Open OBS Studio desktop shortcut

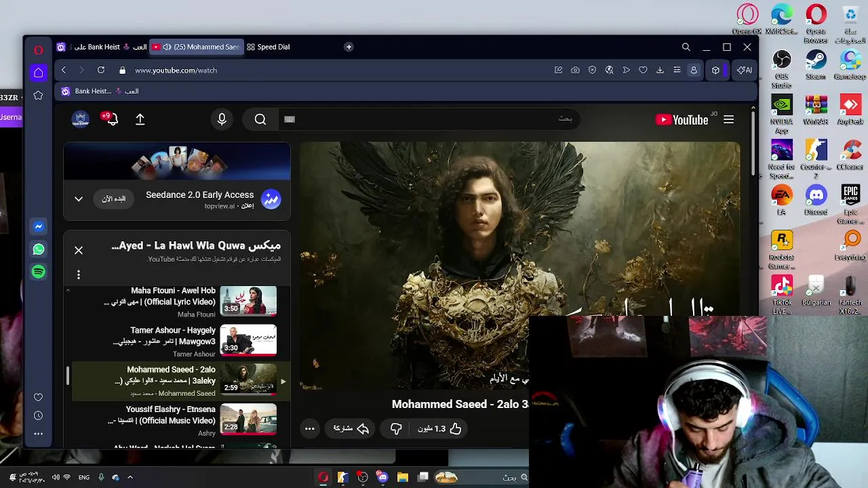(x=781, y=69)
